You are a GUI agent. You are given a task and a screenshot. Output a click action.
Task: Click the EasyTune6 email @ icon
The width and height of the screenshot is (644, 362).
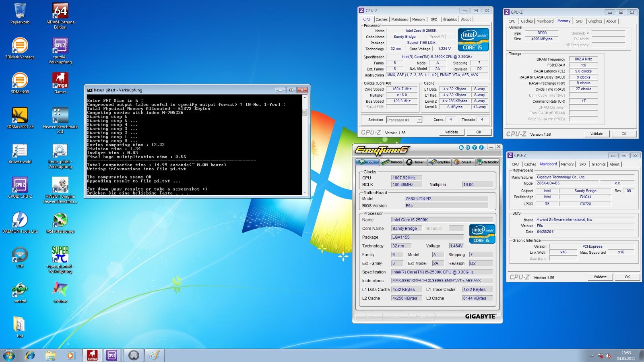point(468,147)
